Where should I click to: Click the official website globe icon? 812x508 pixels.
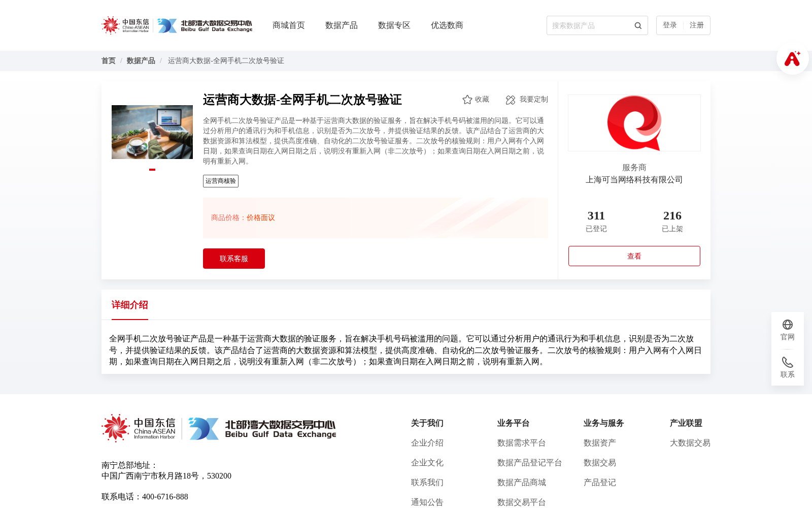coord(788,325)
